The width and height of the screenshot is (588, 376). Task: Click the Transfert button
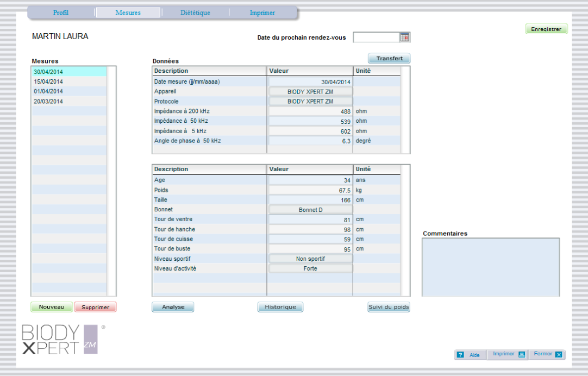click(389, 59)
